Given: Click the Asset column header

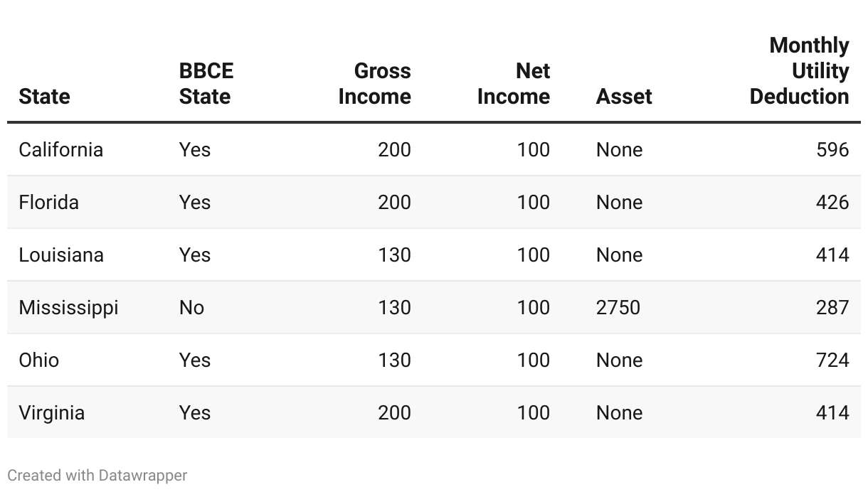Looking at the screenshot, I should point(624,97).
